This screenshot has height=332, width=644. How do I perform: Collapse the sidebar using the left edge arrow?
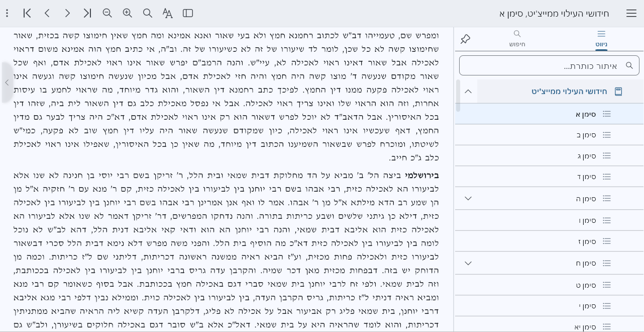pos(7,83)
